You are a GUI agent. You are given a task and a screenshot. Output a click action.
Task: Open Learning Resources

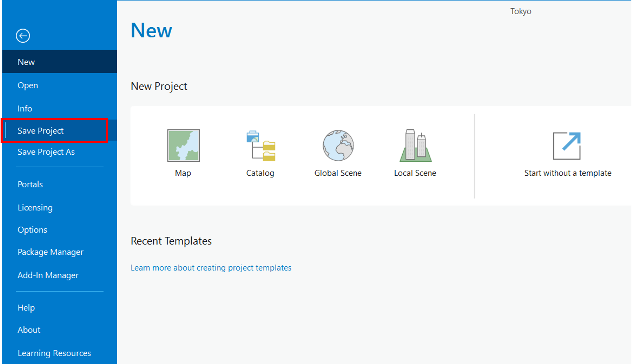pos(60,353)
